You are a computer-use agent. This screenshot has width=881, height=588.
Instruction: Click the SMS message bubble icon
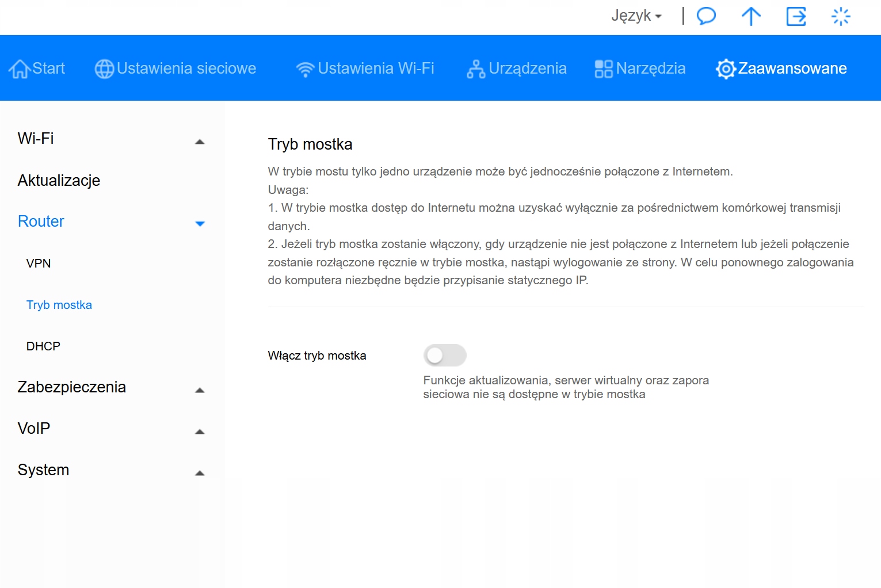(x=706, y=16)
